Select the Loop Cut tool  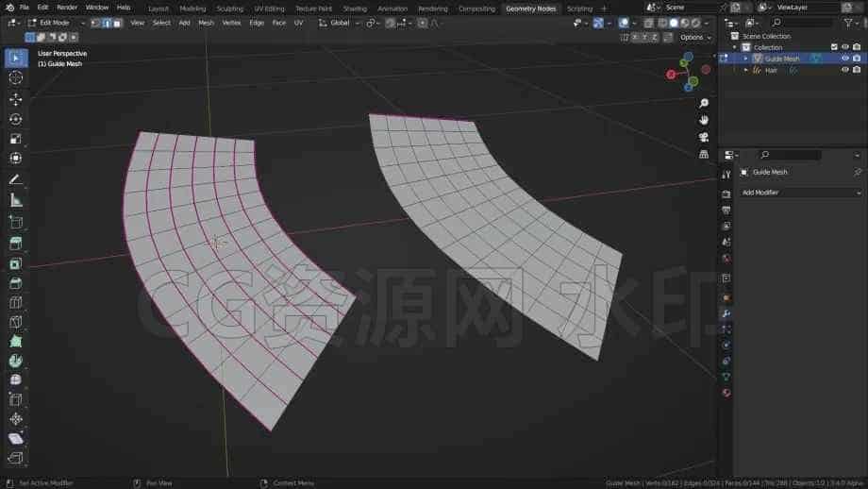tap(16, 302)
